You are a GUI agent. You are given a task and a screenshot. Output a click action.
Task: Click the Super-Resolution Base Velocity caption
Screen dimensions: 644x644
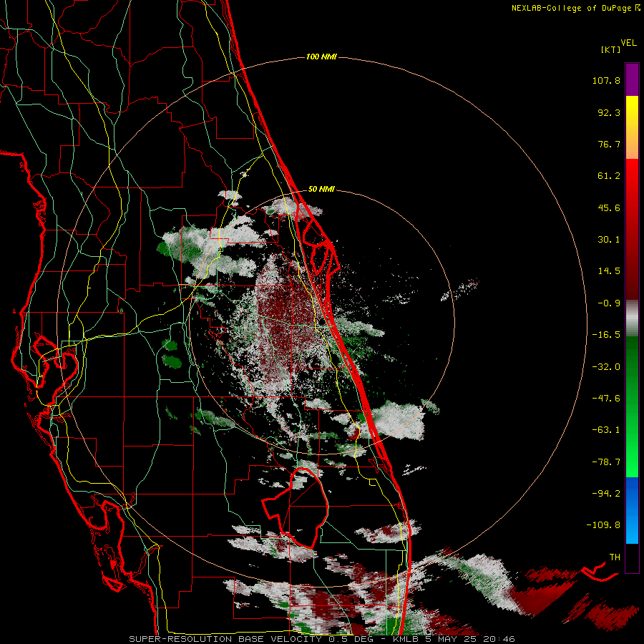322,639
